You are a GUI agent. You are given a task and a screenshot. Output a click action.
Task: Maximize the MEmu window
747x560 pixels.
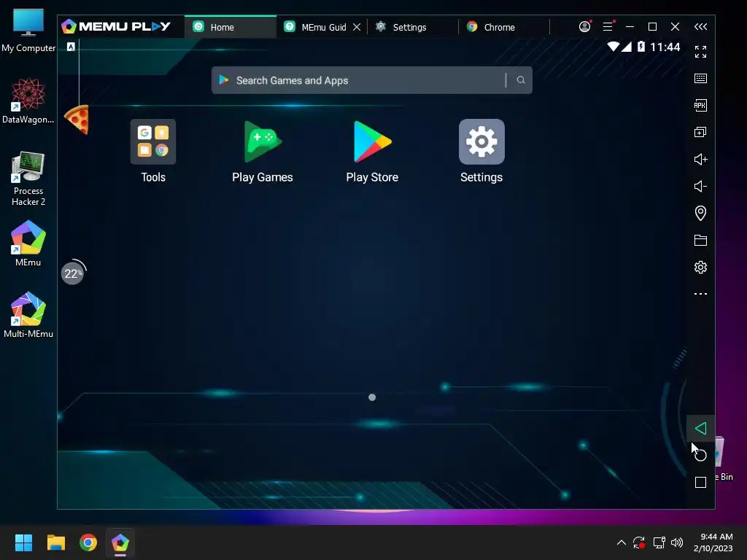652,27
